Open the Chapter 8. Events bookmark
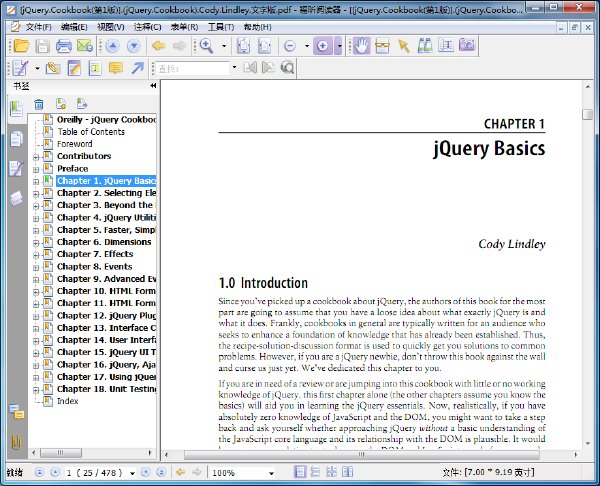This screenshot has height=486, width=600. (95, 266)
